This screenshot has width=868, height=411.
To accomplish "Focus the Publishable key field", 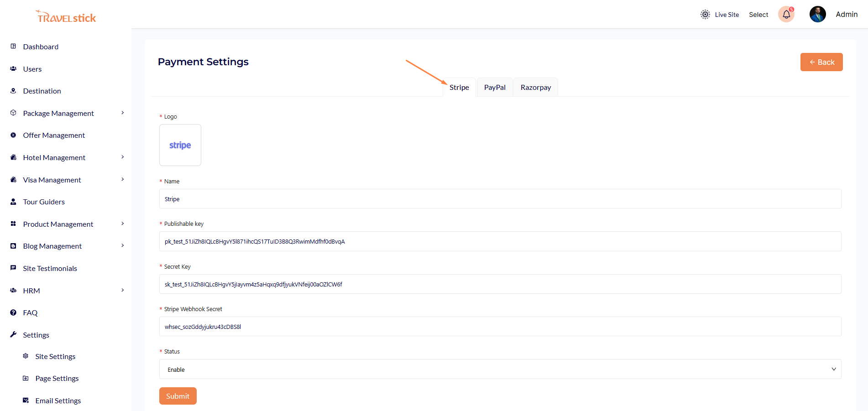I will 500,241.
